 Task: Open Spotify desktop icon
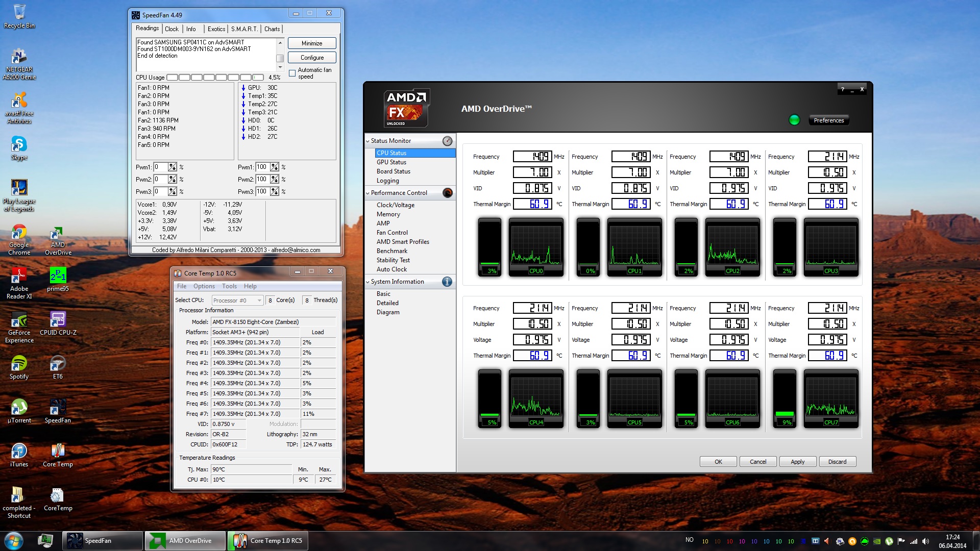[x=19, y=367]
